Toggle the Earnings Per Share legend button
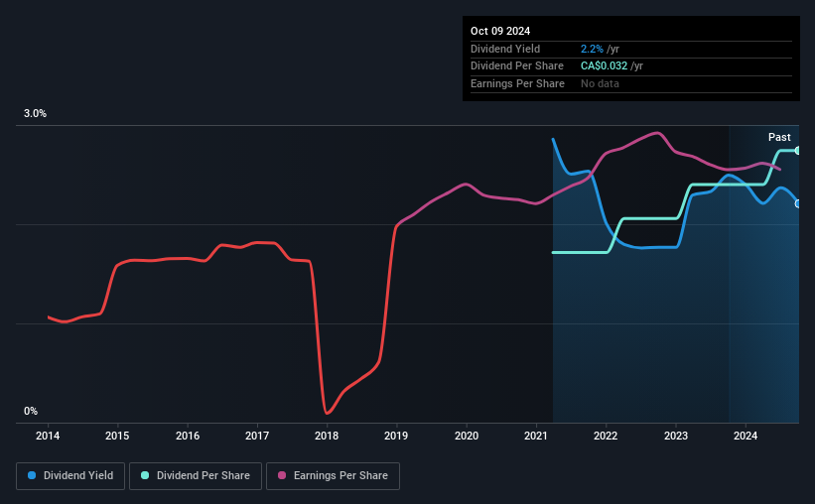The width and height of the screenshot is (815, 504). point(333,476)
